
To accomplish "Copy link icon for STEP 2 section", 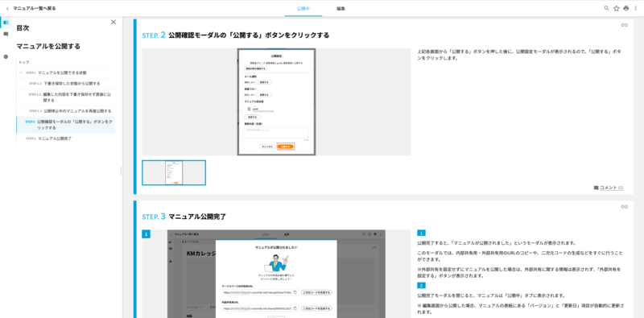I will point(625,25).
